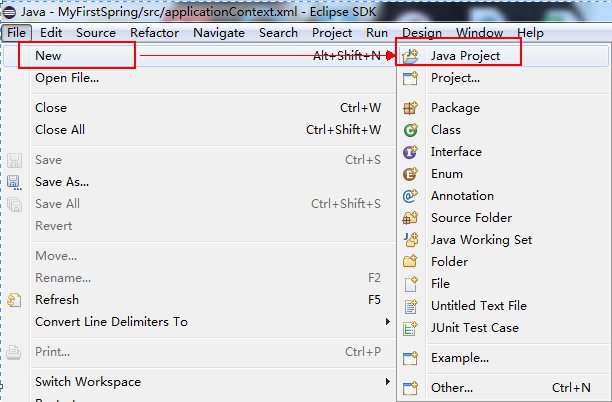Choose Java Project in submenu
Image resolution: width=612 pixels, height=402 pixels.
coord(503,56)
